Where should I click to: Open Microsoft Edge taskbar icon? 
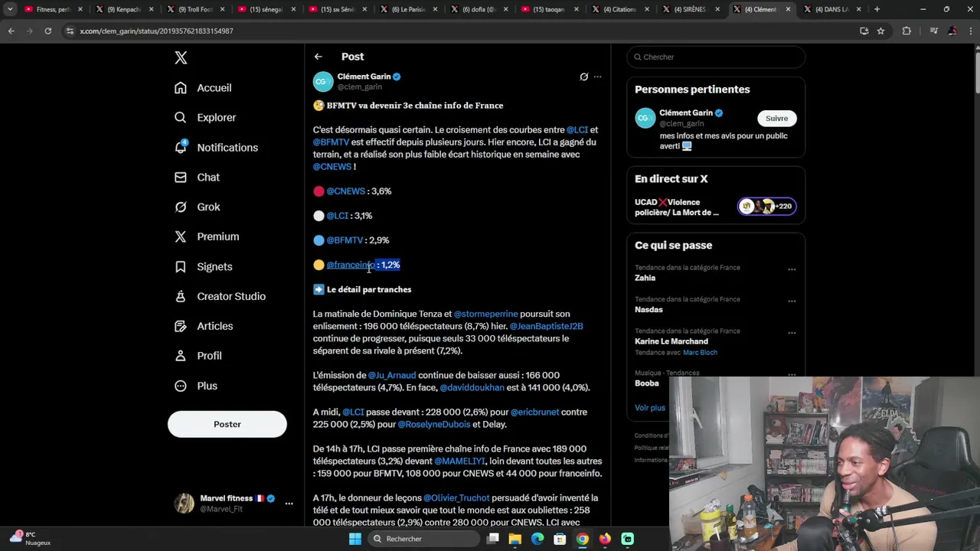click(537, 539)
